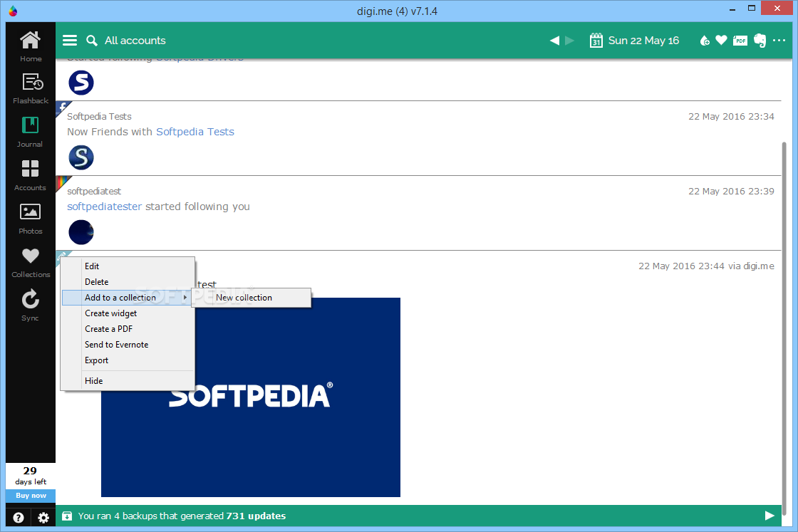
Task: Choose Create a PDF entry
Action: point(128,329)
